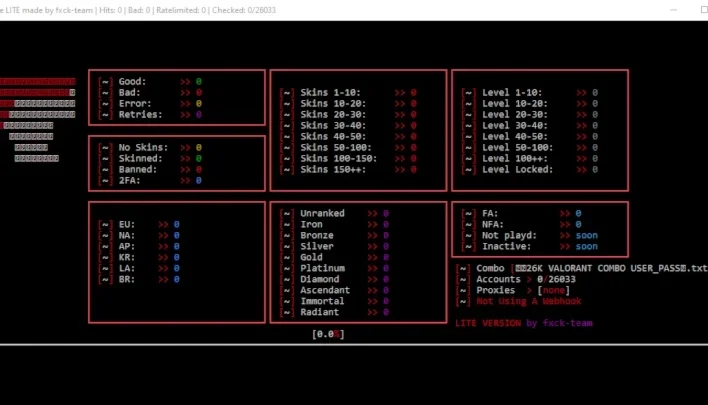This screenshot has width=708, height=405.
Task: Click the '[0.0%]' progress indicator
Action: click(x=328, y=334)
